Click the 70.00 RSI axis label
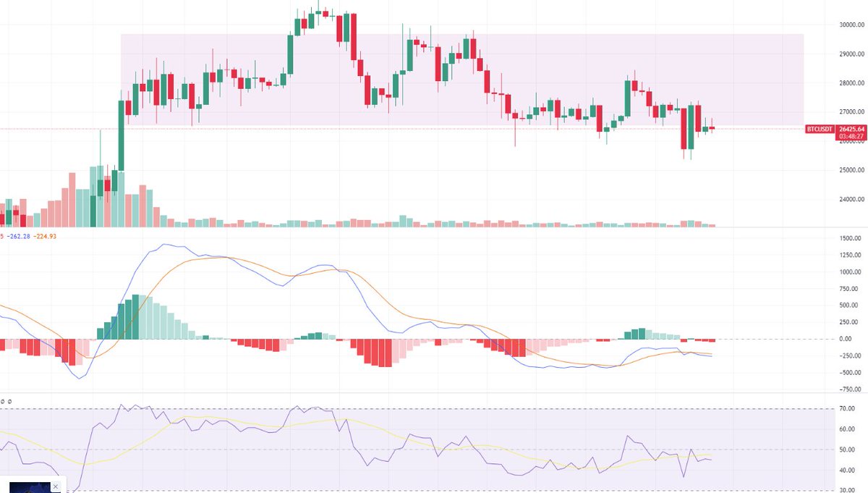The image size is (868, 493). [848, 409]
